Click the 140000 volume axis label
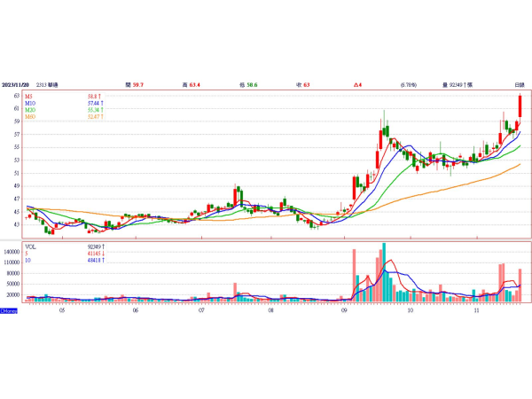The height and width of the screenshot is (399, 532). point(12,252)
